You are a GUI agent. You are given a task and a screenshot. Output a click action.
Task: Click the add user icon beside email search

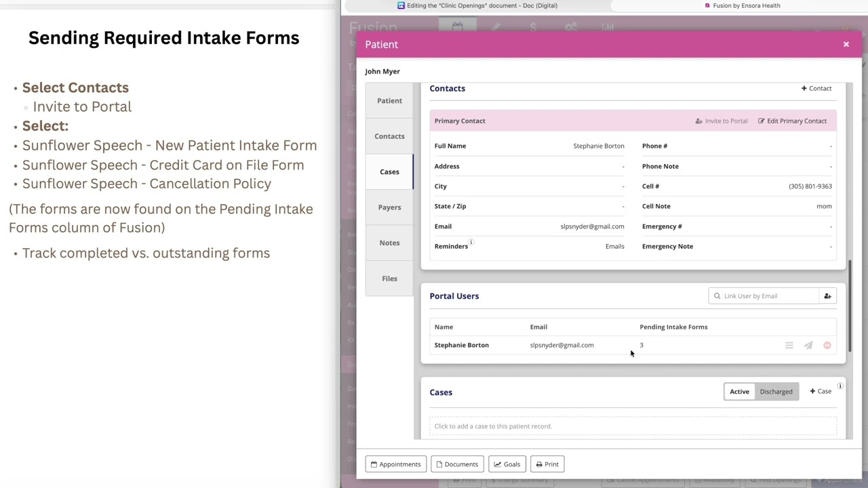coord(827,296)
